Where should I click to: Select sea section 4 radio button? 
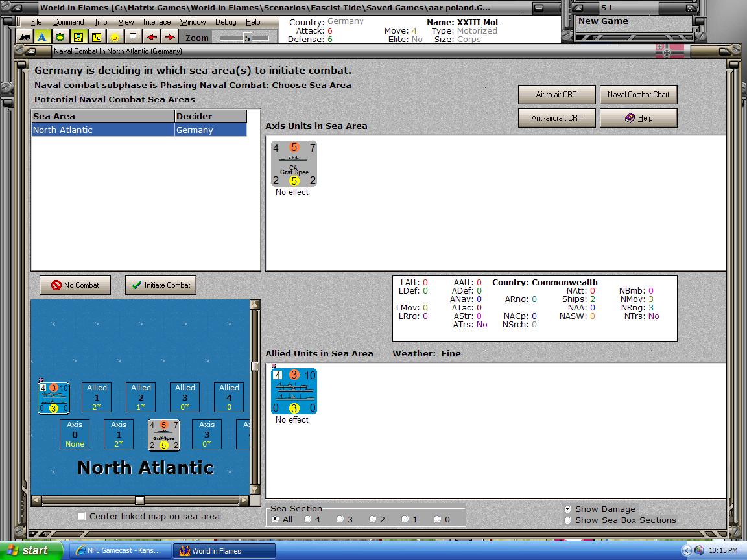[308, 519]
